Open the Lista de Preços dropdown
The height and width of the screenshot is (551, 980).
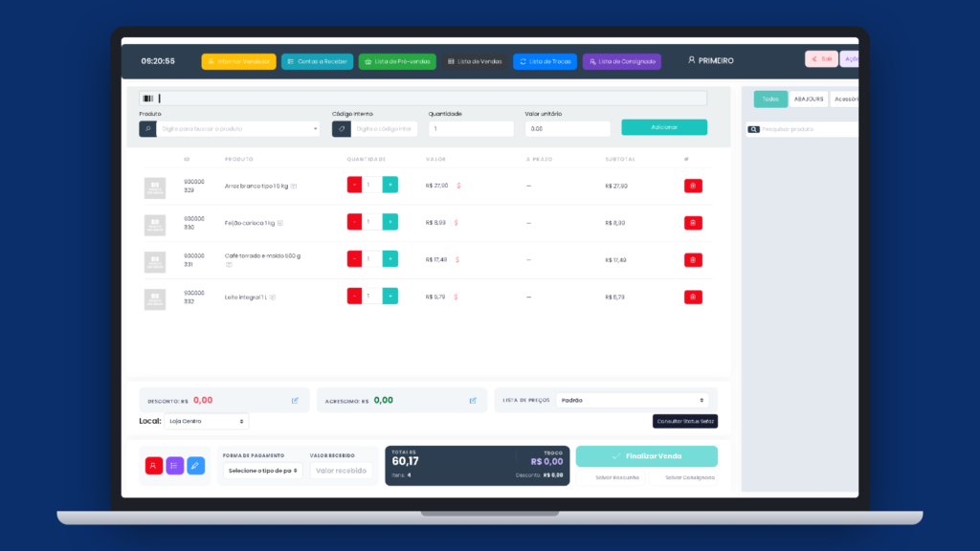pos(632,401)
